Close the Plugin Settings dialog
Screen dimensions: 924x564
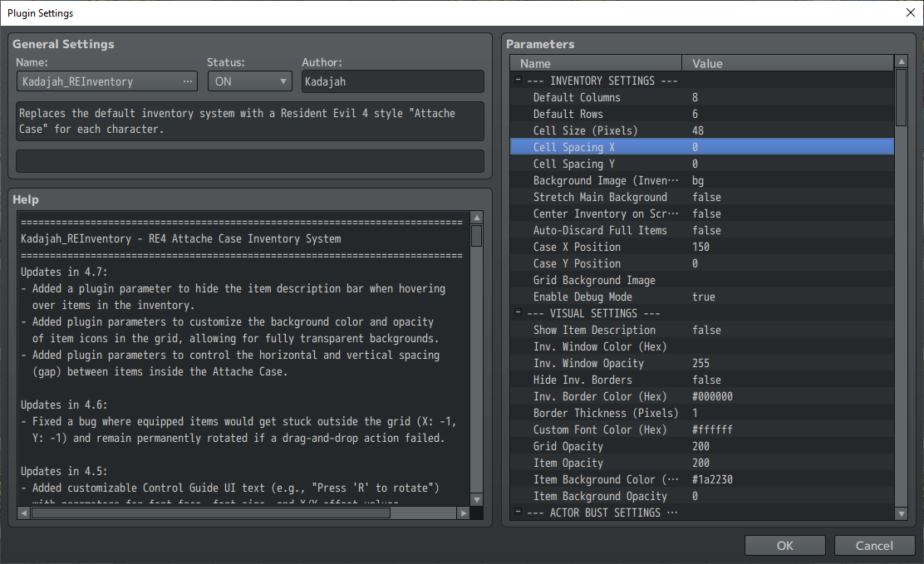coord(911,12)
